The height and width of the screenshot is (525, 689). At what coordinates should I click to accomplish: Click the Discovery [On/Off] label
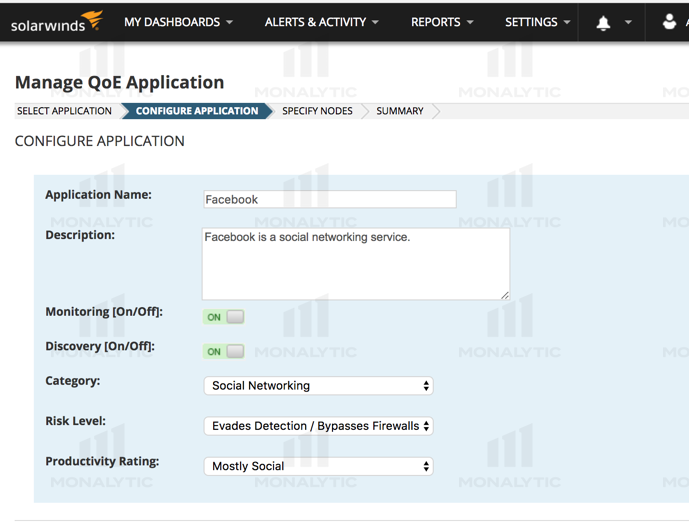pyautogui.click(x=100, y=346)
